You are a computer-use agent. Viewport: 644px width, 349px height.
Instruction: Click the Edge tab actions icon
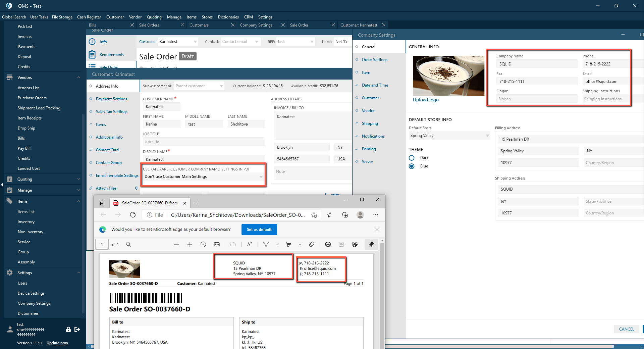click(102, 203)
